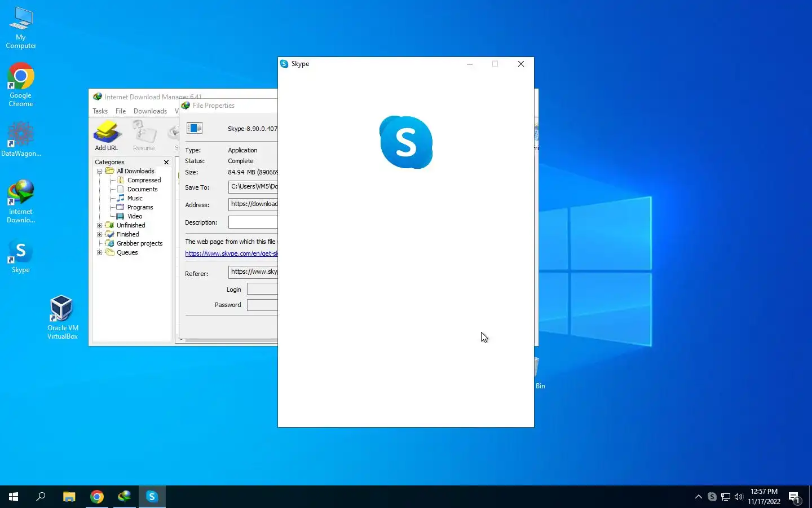Select the Video category

[135, 216]
